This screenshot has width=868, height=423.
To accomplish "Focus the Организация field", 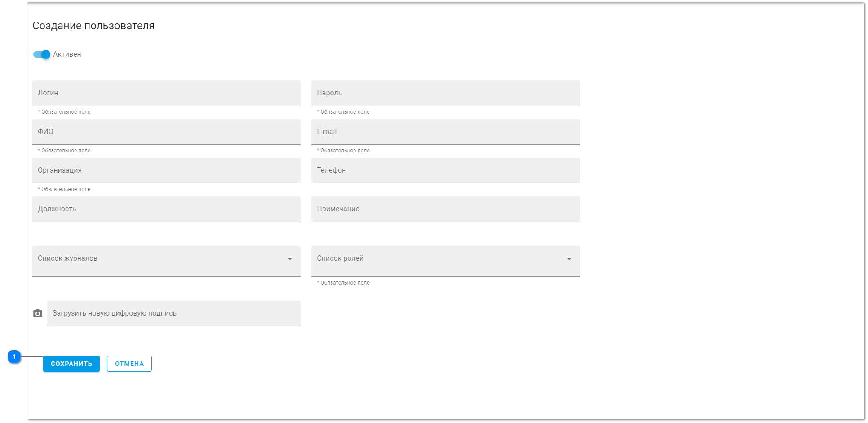I will pyautogui.click(x=166, y=170).
